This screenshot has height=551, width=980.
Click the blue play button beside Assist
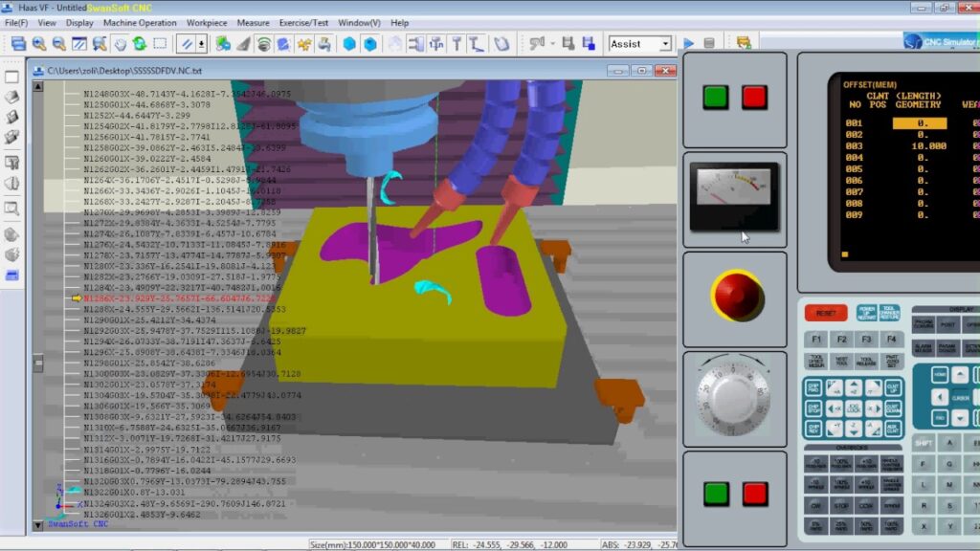(x=688, y=44)
